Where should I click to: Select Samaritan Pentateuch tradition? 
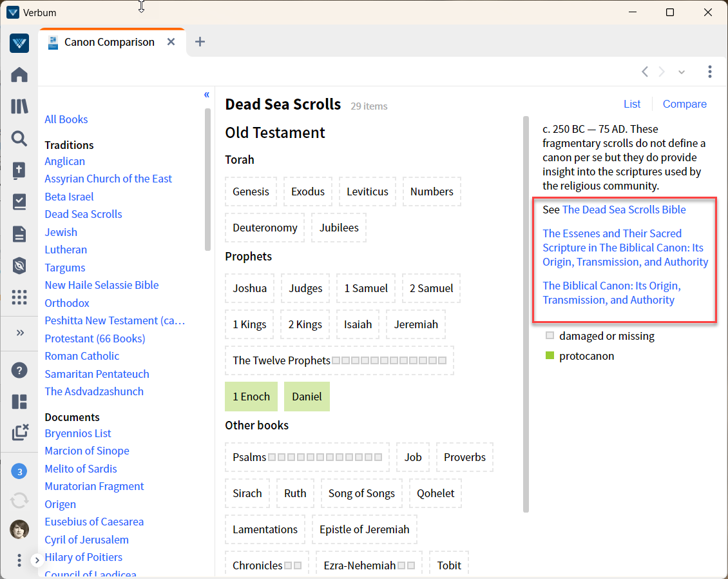click(97, 374)
